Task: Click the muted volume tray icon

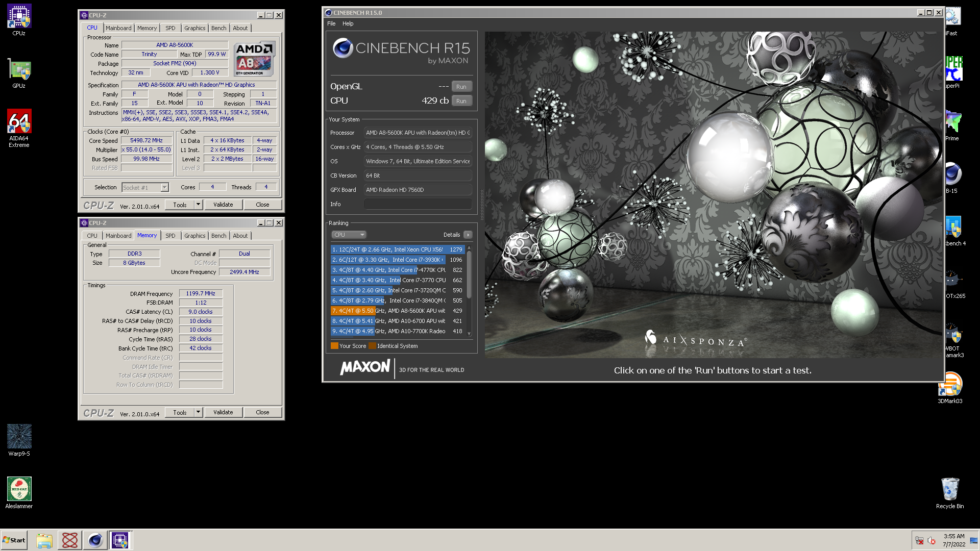Action: click(x=932, y=541)
